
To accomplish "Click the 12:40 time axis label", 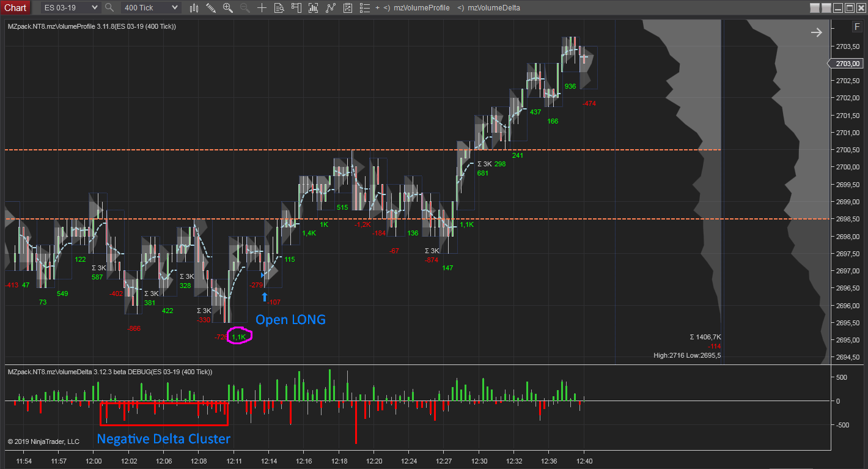I will pos(584,461).
